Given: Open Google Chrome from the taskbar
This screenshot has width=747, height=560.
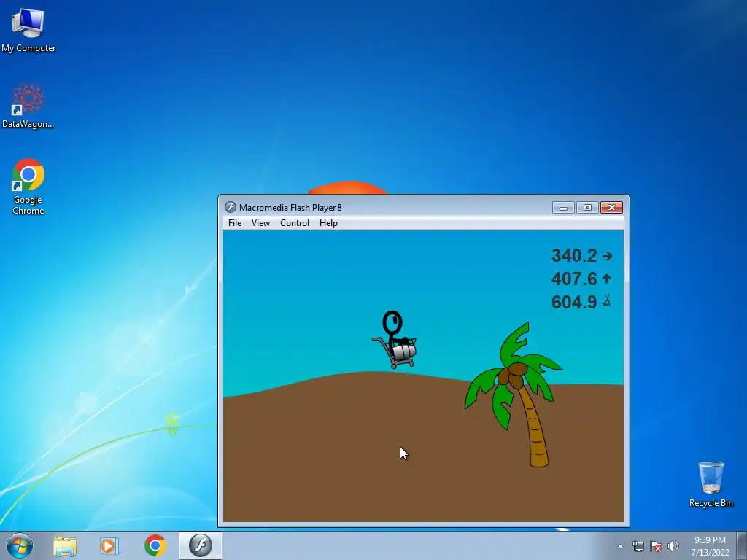Looking at the screenshot, I should pyautogui.click(x=155, y=545).
